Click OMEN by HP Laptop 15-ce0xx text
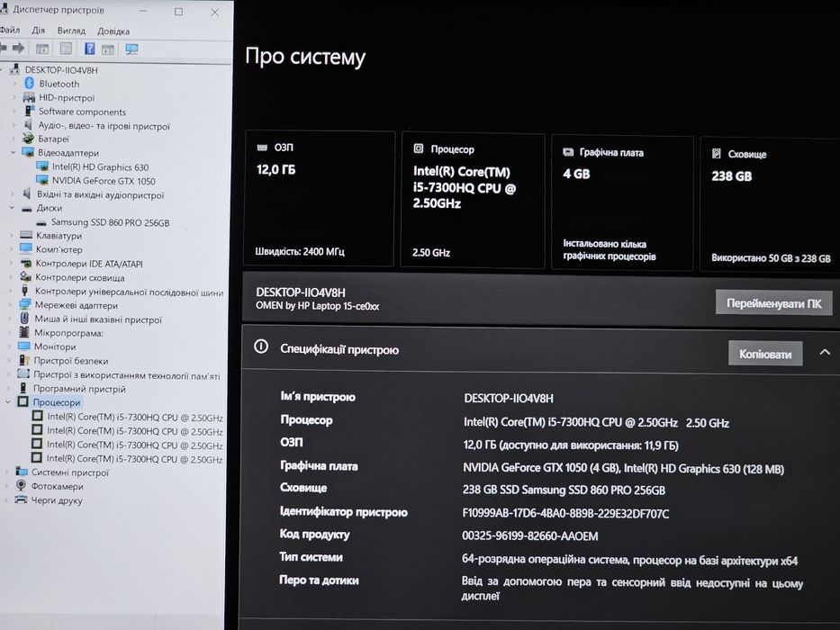The width and height of the screenshot is (840, 630). point(317,306)
